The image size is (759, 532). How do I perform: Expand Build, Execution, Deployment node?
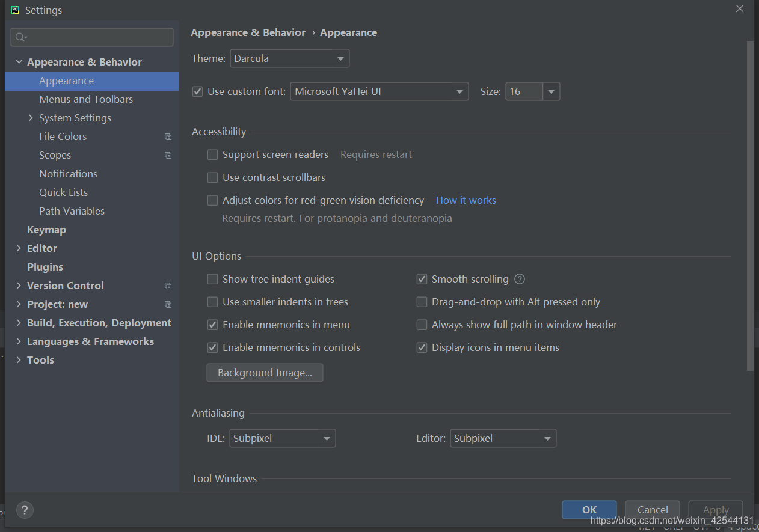pyautogui.click(x=19, y=323)
